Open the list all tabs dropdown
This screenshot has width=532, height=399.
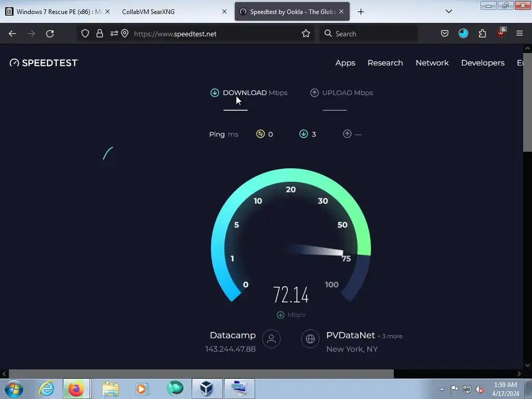(448, 11)
